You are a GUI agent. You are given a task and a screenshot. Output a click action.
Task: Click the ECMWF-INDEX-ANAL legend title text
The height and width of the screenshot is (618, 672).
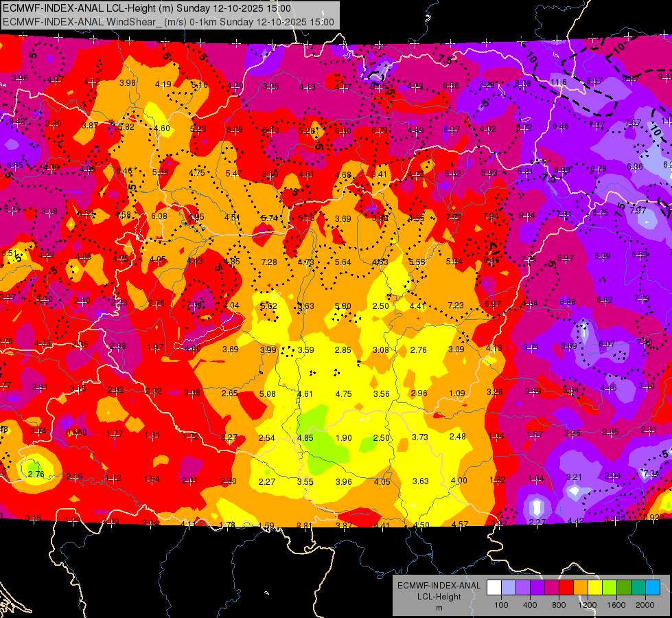[439, 586]
